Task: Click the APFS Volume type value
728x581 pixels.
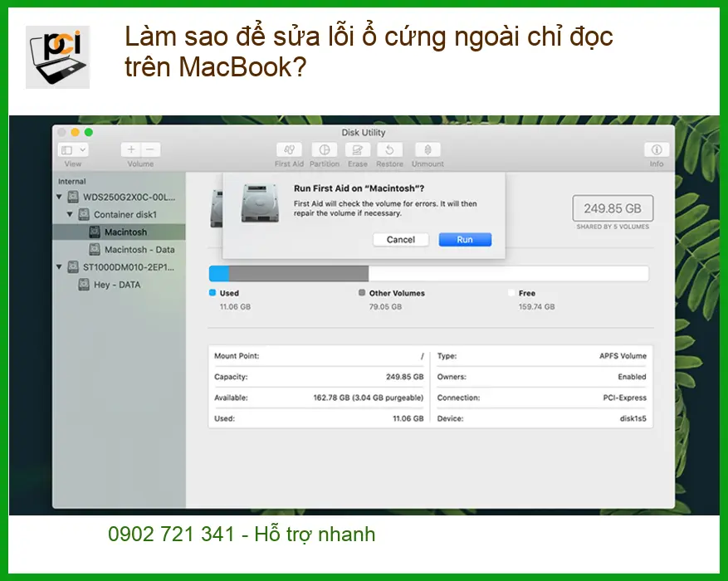Action: [623, 356]
